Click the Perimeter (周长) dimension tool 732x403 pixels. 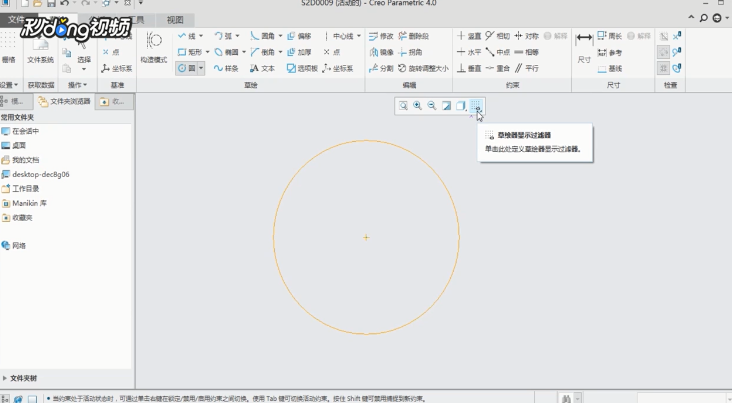pyautogui.click(x=610, y=36)
